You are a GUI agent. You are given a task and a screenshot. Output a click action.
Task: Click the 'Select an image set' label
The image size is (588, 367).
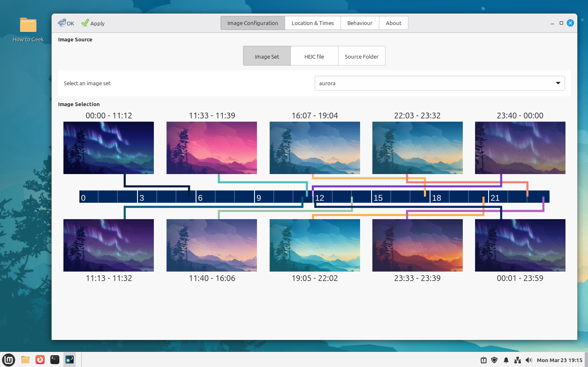coord(87,83)
